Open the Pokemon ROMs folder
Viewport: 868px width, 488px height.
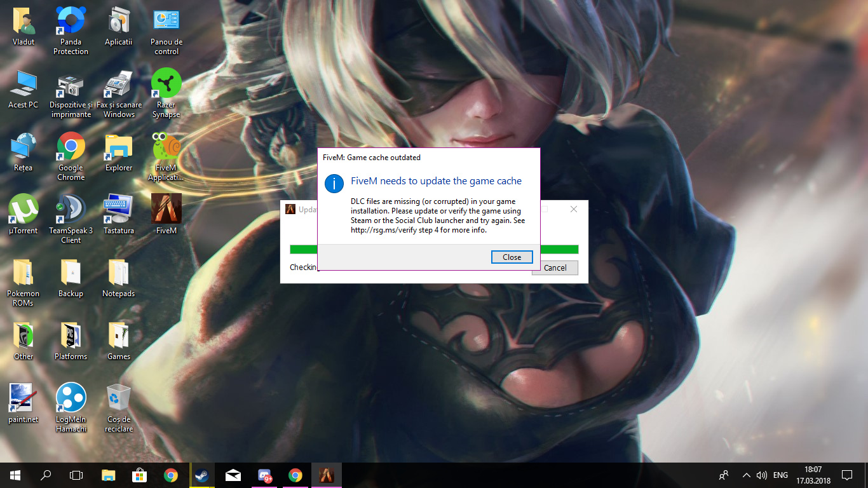coord(24,283)
